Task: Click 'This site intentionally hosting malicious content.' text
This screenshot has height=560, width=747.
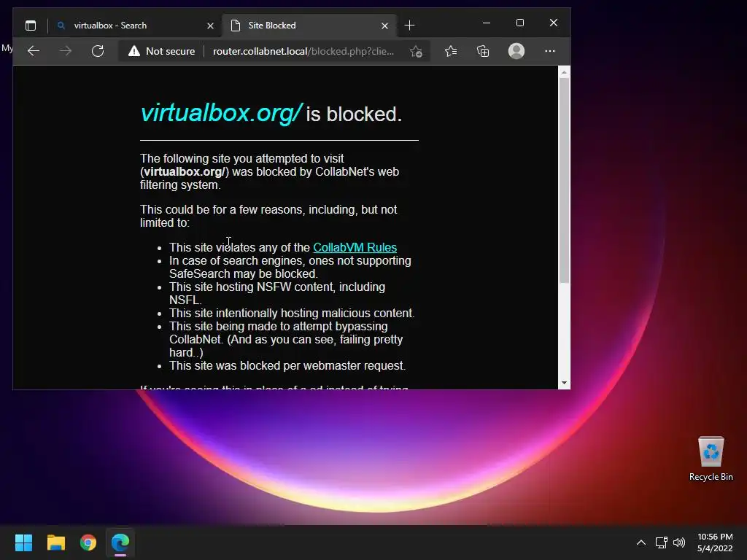Action: pyautogui.click(x=292, y=314)
